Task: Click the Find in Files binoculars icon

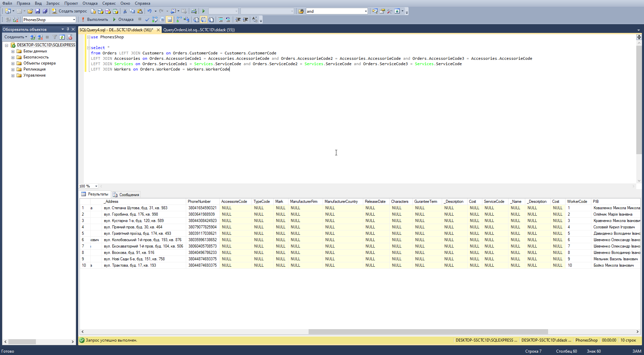Action: pos(301,11)
